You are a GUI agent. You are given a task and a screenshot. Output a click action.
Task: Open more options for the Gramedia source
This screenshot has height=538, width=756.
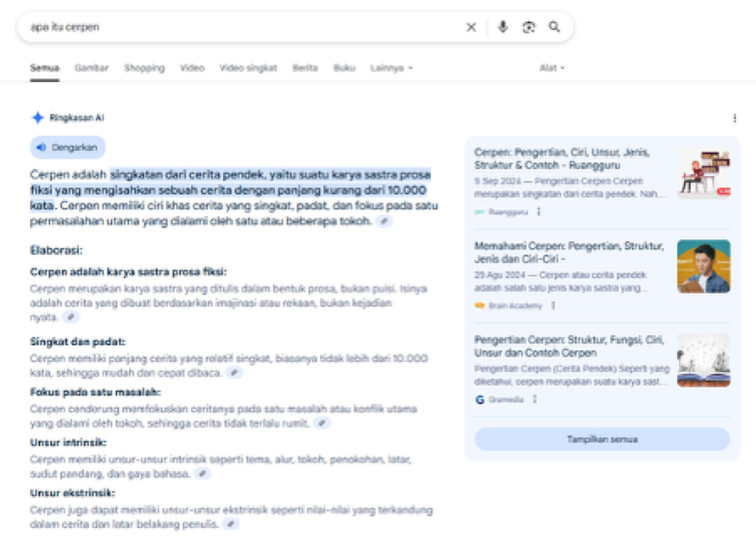[535, 399]
